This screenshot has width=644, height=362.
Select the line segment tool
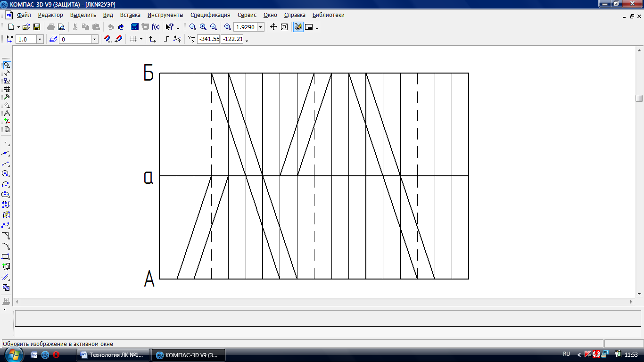[6, 163]
